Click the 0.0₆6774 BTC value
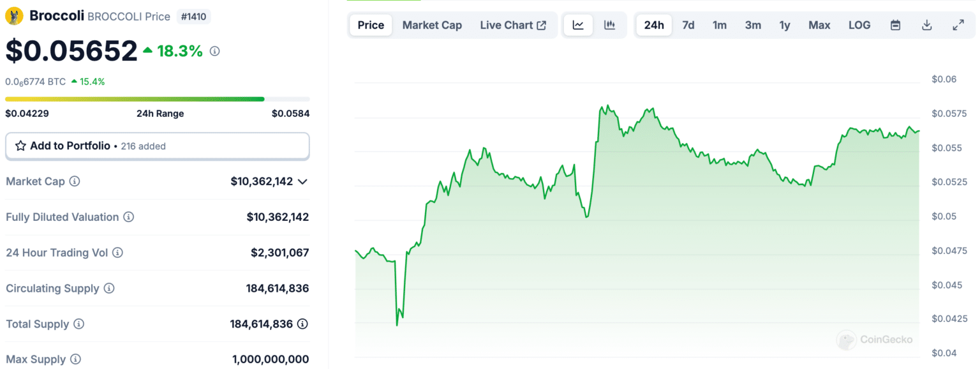 click(x=35, y=82)
